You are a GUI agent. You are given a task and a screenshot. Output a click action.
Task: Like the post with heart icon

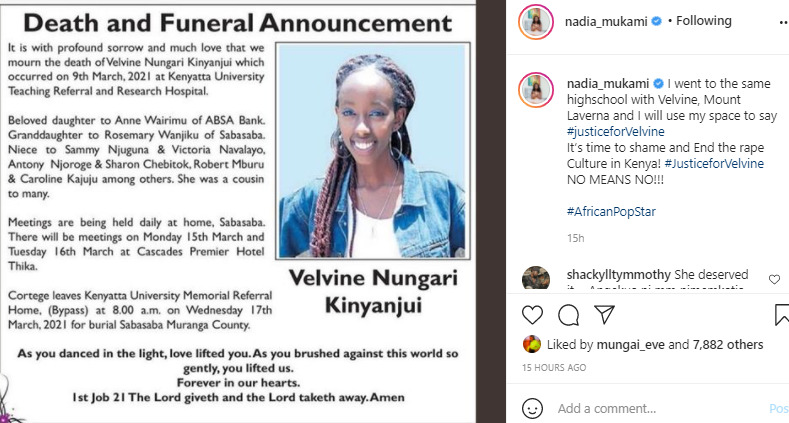point(532,315)
